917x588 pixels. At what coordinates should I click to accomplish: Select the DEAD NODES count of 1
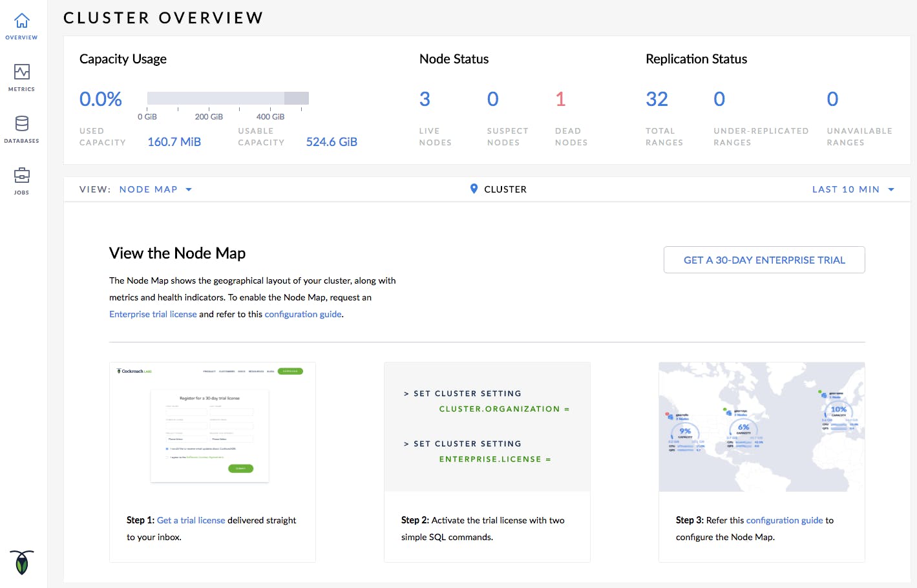560,99
